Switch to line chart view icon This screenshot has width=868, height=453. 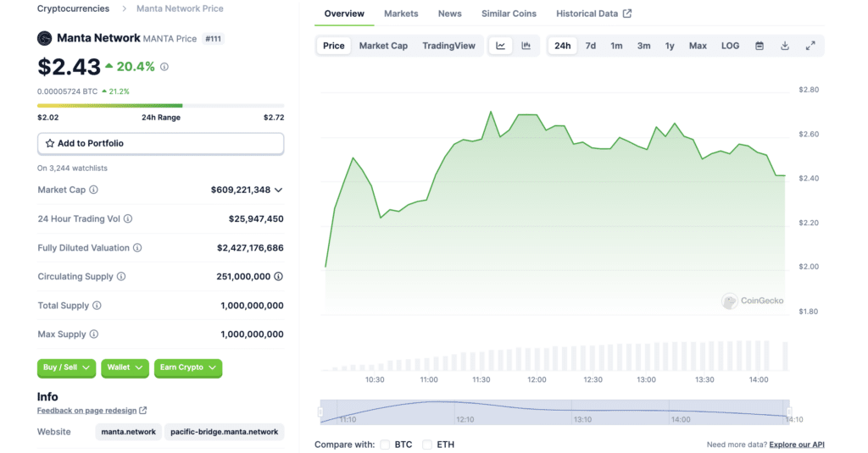tap(500, 46)
